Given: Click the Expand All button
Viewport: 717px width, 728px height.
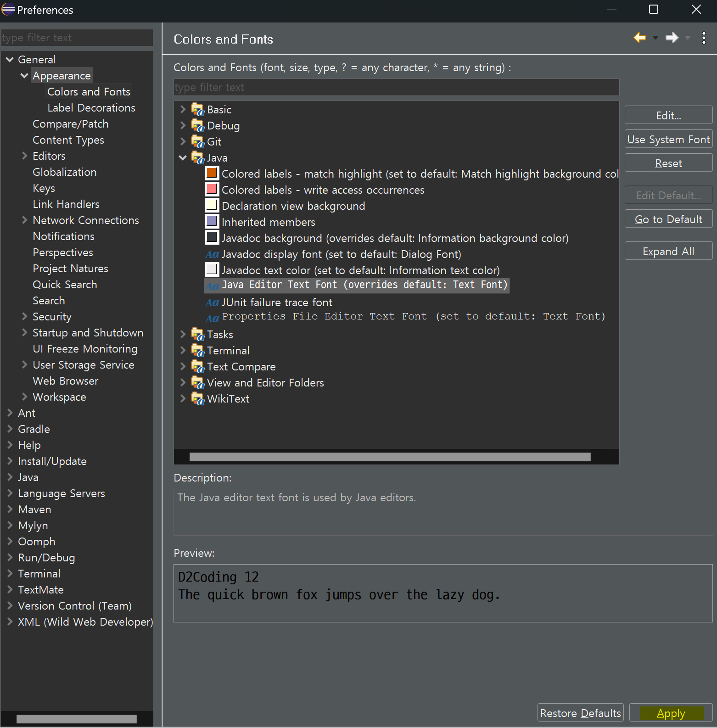Looking at the screenshot, I should [x=668, y=251].
